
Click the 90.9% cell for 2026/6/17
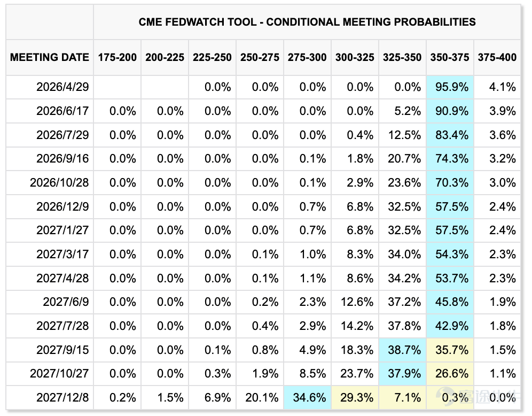(450, 111)
